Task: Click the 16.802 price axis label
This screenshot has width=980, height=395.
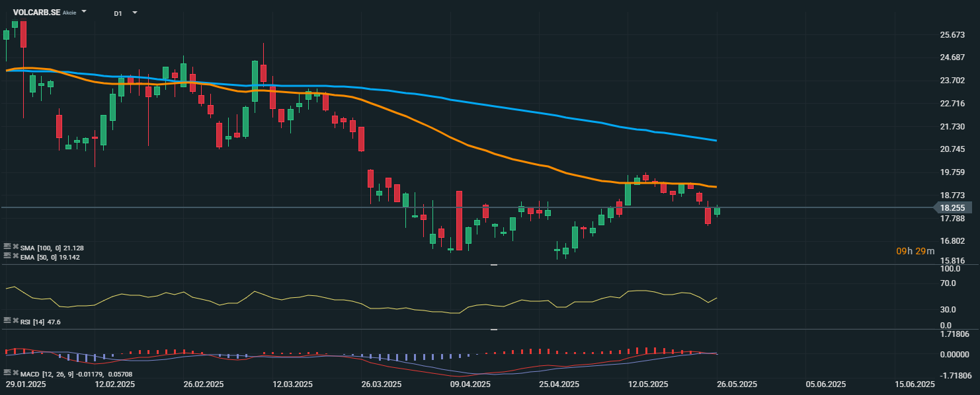Action: pyautogui.click(x=952, y=242)
